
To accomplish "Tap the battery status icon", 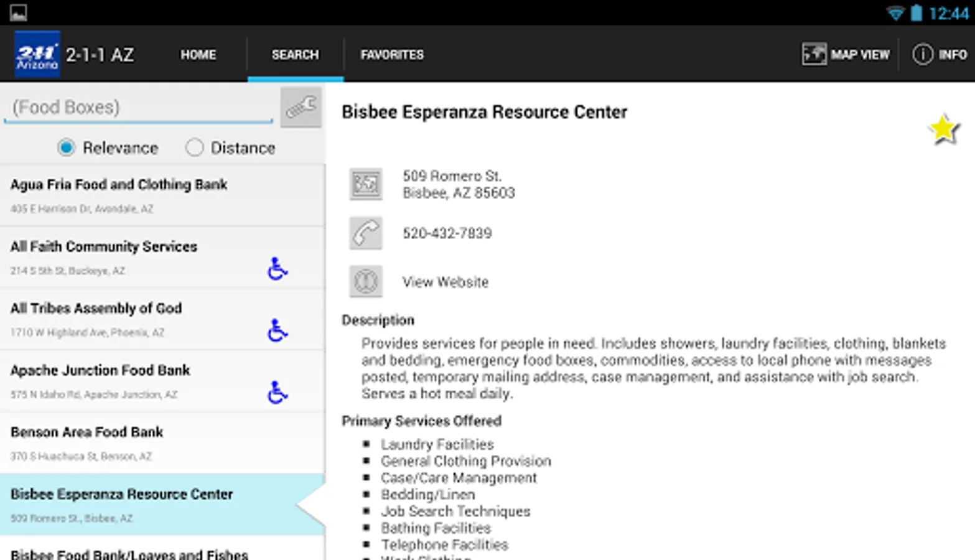I will [x=917, y=13].
